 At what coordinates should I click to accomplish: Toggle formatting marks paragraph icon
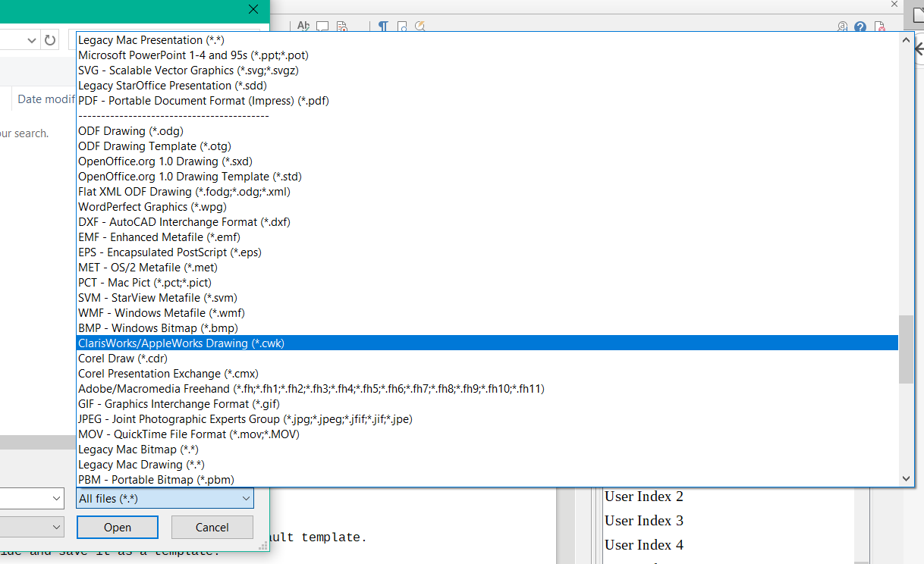(383, 26)
